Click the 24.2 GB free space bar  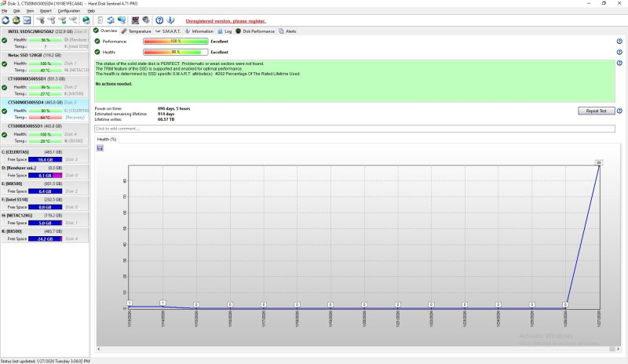coord(46,238)
